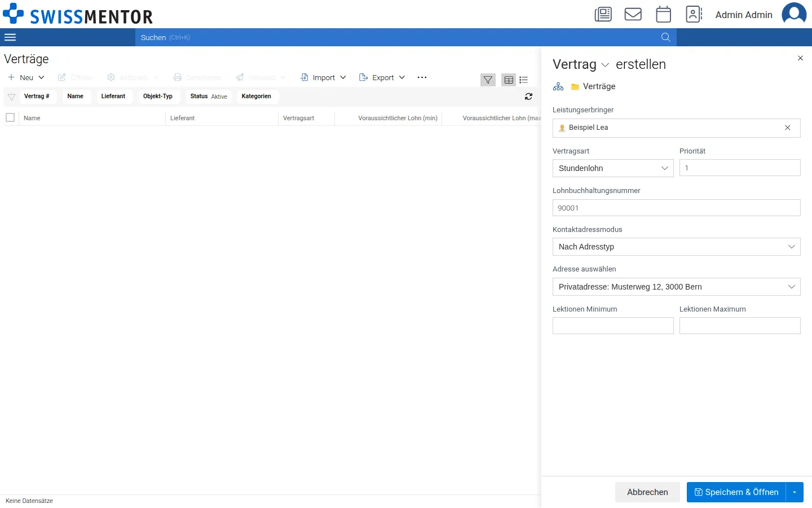The height and width of the screenshot is (508, 812).
Task: Open the Vertragsart Stundenlohn dropdown
Action: [613, 168]
